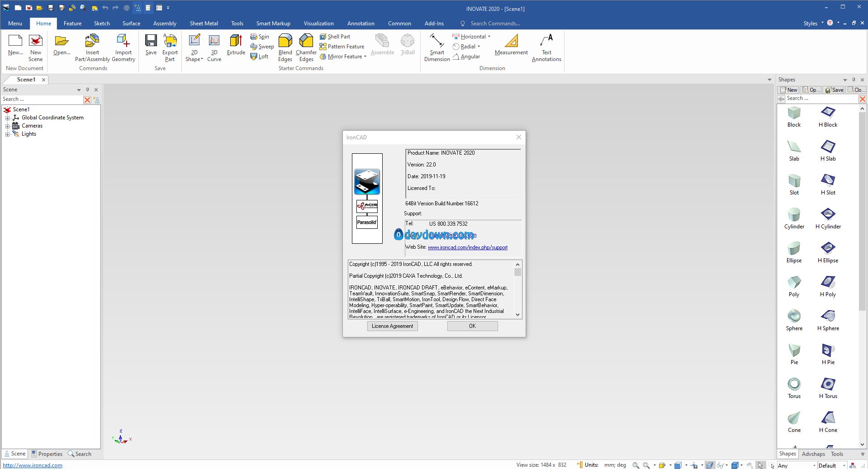Select the Loft feature tool
Image resolution: width=868 pixels, height=469 pixels.
tap(259, 57)
